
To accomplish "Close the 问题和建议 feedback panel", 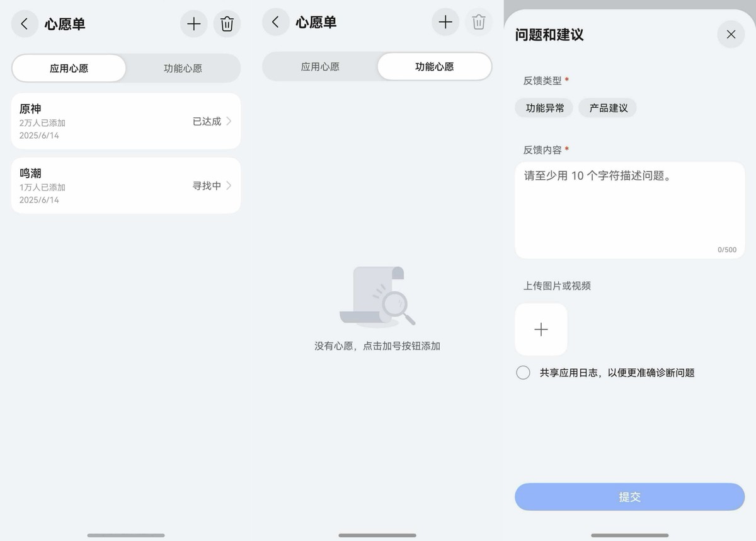I will 731,34.
